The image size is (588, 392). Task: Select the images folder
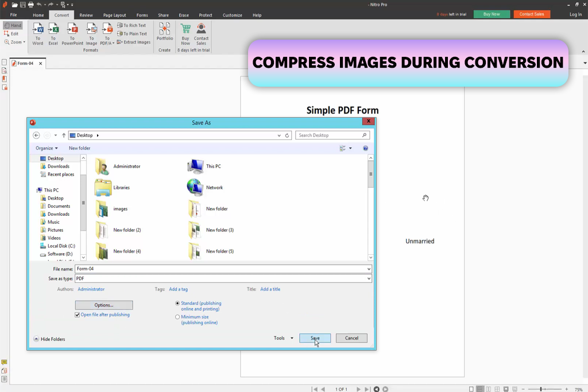(x=111, y=209)
